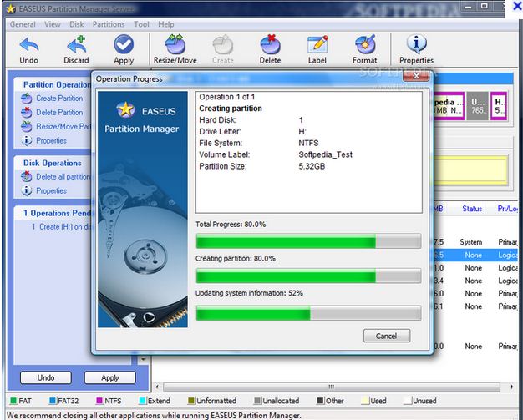
Task: Open the Tool menu
Action: (141, 24)
